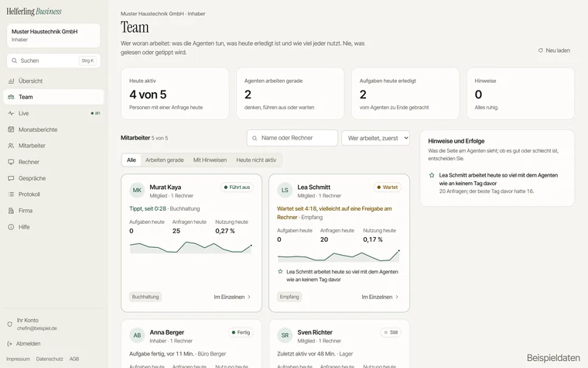Click the 'Tippt, seit 0:28' status text
The width and height of the screenshot is (588, 368).
148,208
